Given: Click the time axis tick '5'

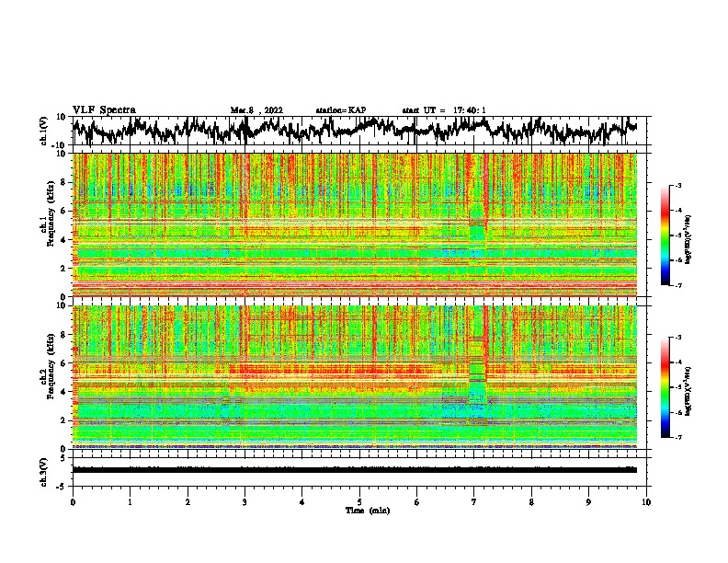Looking at the screenshot, I should click(359, 502).
